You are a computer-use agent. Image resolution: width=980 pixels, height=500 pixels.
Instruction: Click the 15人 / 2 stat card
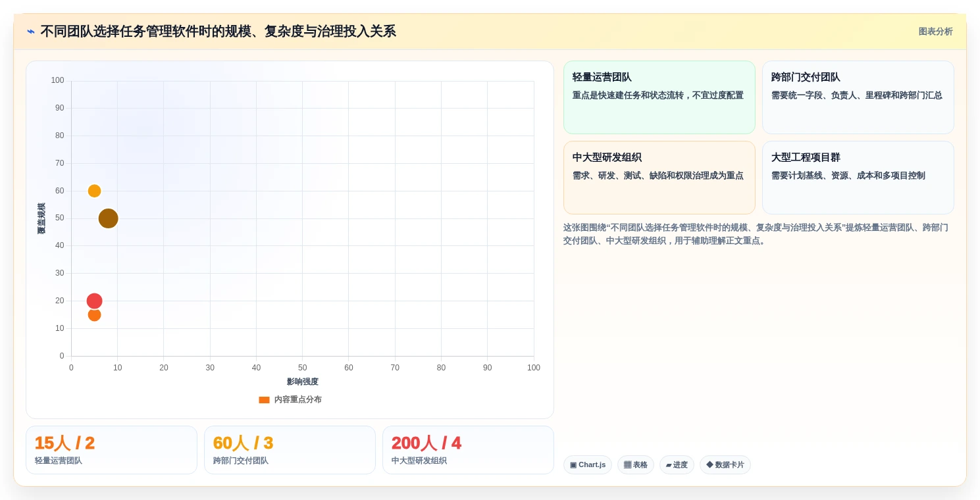pyautogui.click(x=111, y=450)
